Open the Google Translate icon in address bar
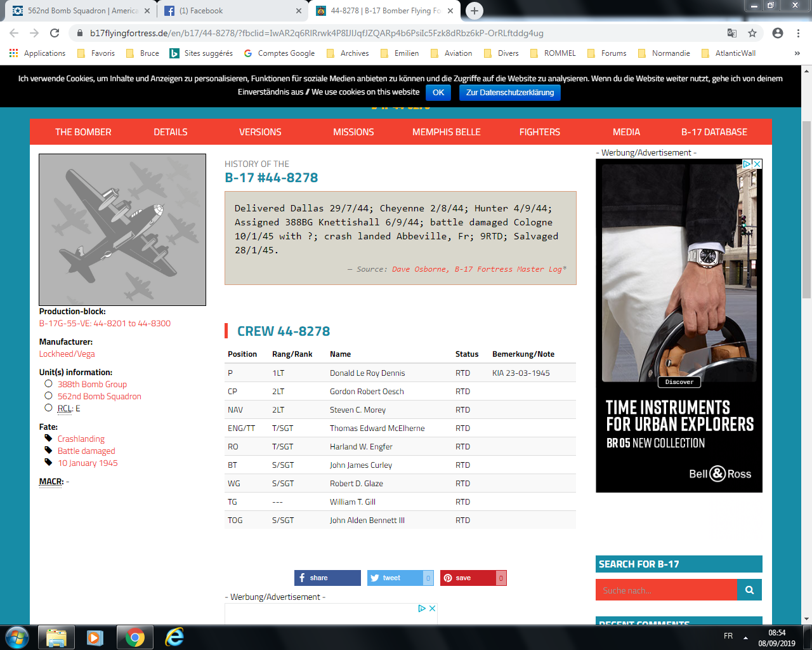This screenshot has height=650, width=812. pyautogui.click(x=732, y=33)
